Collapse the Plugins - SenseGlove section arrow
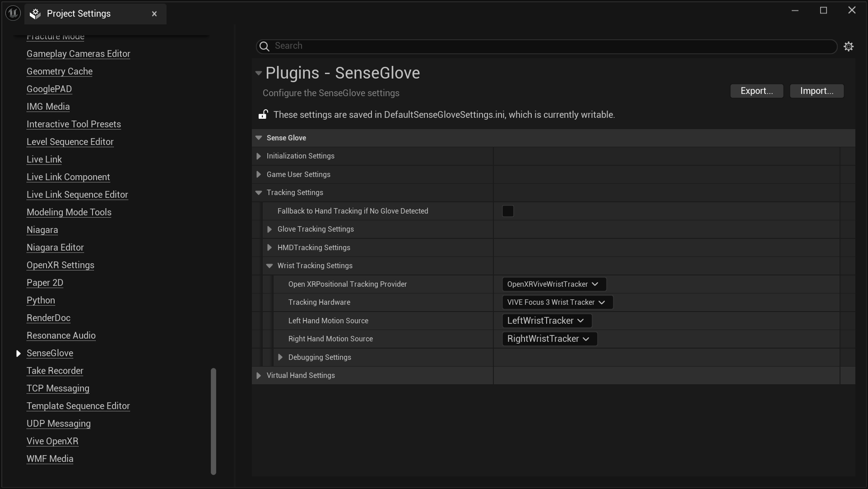The height and width of the screenshot is (489, 868). [258, 73]
